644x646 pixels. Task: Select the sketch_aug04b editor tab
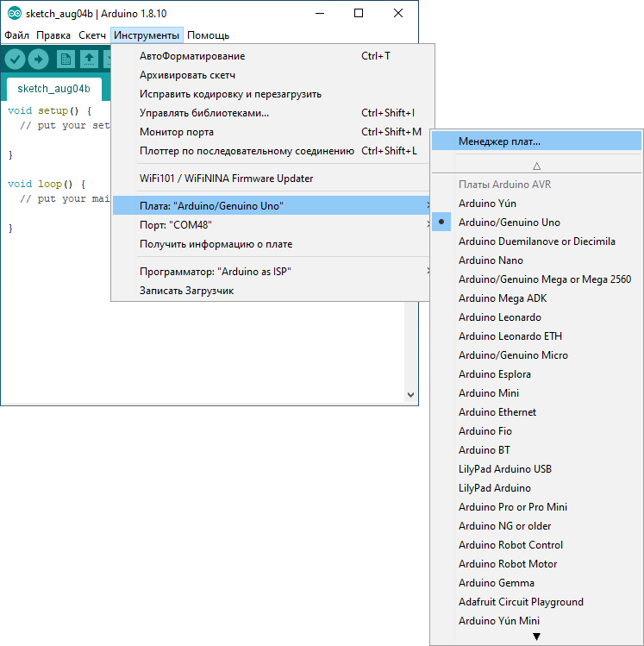[54, 89]
